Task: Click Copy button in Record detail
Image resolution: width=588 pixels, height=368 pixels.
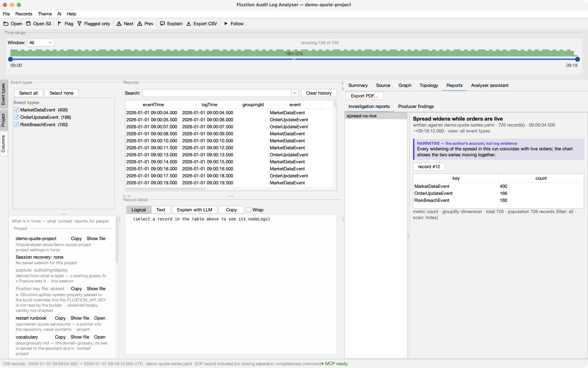Action: (x=231, y=210)
